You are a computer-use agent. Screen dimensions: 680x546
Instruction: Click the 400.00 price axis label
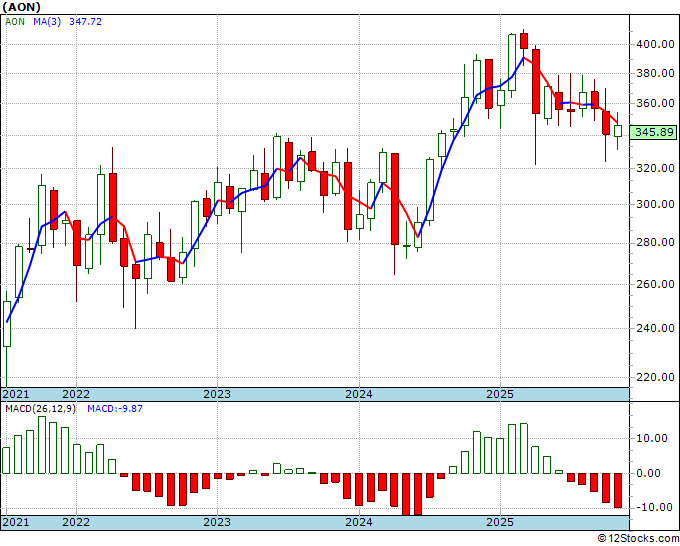655,44
